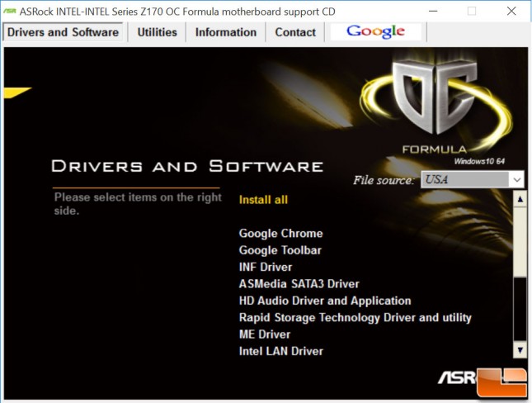Select Intel LAN Driver
This screenshot has height=403, width=532.
[281, 351]
